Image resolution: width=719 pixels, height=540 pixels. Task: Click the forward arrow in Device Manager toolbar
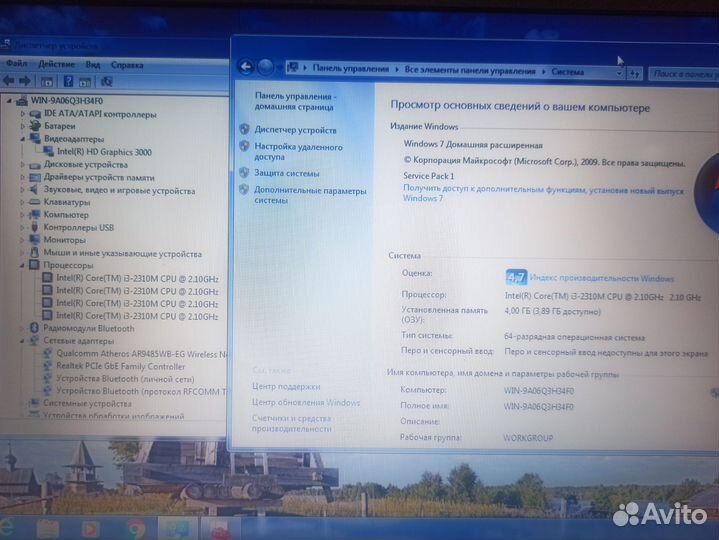pyautogui.click(x=25, y=82)
